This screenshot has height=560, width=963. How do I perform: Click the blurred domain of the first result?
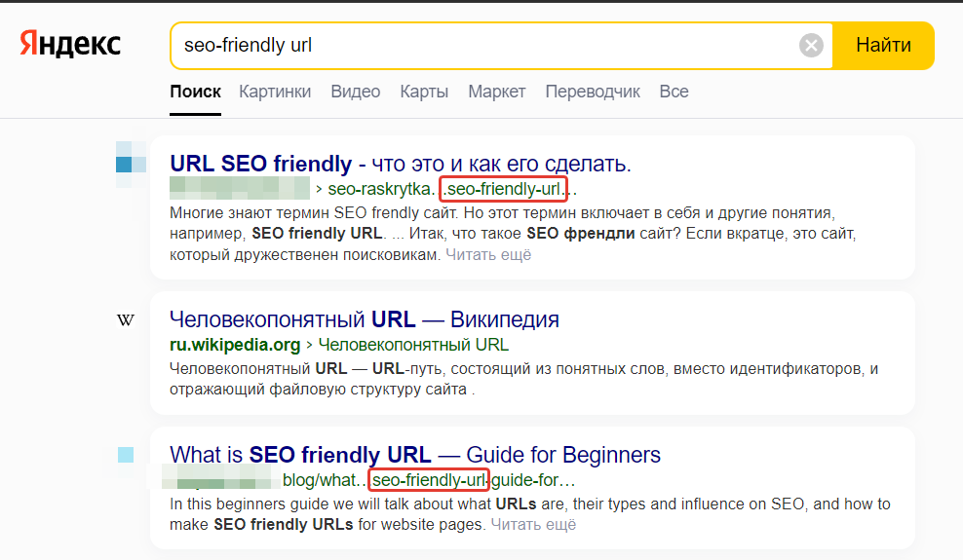tap(240, 188)
